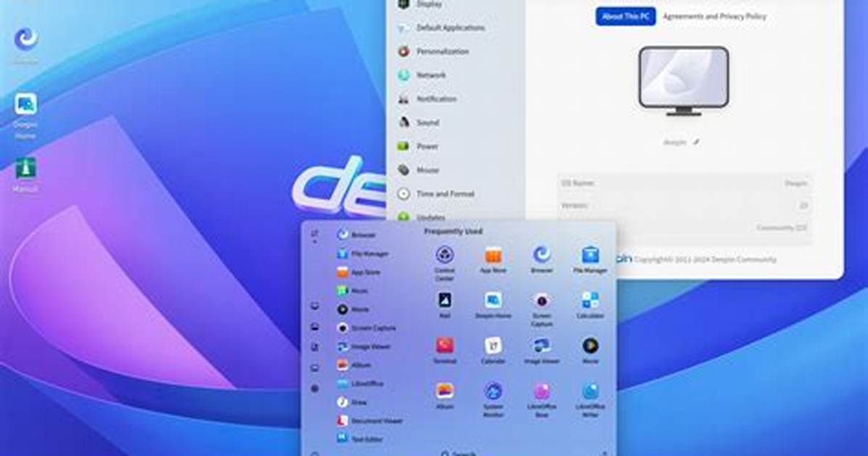Open LibreOffice Writer from the launcher grid
868x456 pixels.
[590, 393]
